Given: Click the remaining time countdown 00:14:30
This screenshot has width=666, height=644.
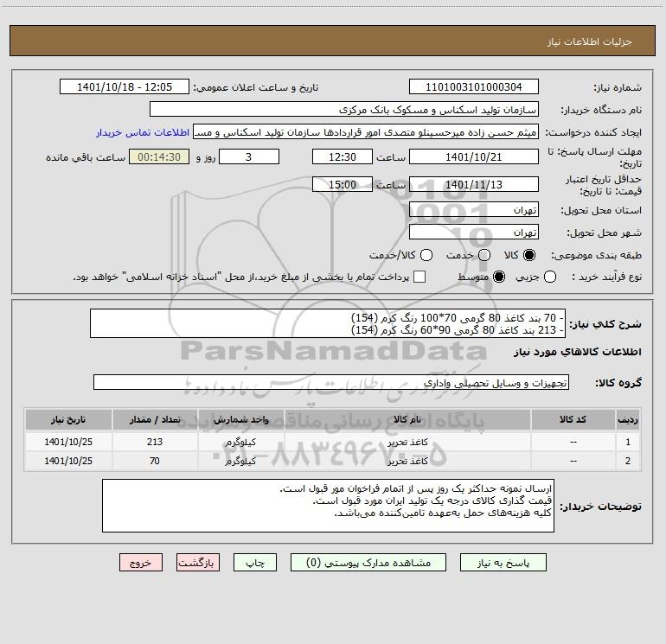Looking at the screenshot, I should (x=159, y=156).
